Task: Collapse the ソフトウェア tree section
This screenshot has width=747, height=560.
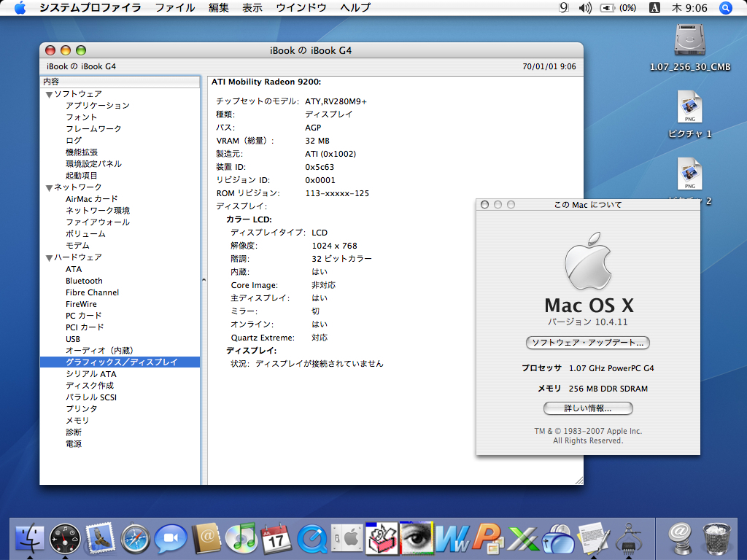Action: coord(49,94)
